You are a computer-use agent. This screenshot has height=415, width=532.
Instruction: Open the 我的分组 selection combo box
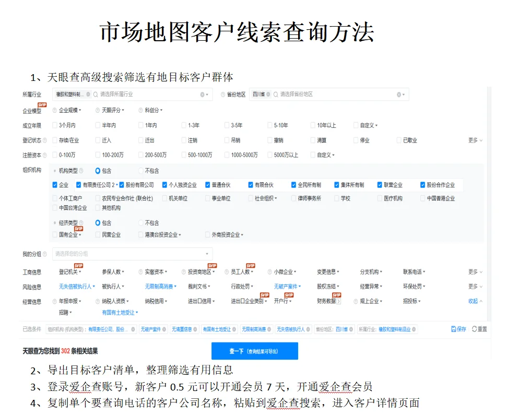132,254
